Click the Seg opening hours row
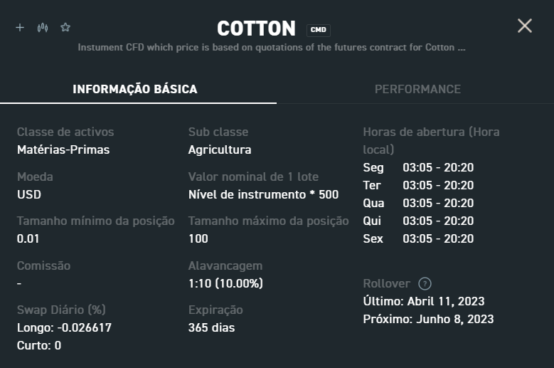This screenshot has height=368, width=554. pos(418,167)
